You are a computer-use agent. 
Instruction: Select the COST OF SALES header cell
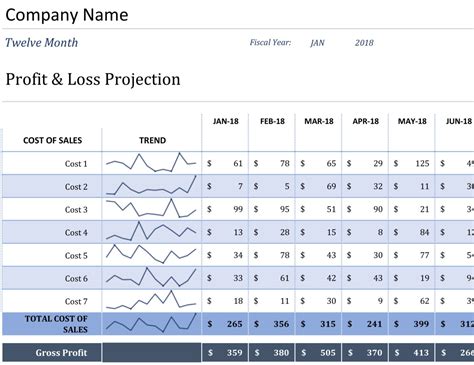(x=52, y=140)
